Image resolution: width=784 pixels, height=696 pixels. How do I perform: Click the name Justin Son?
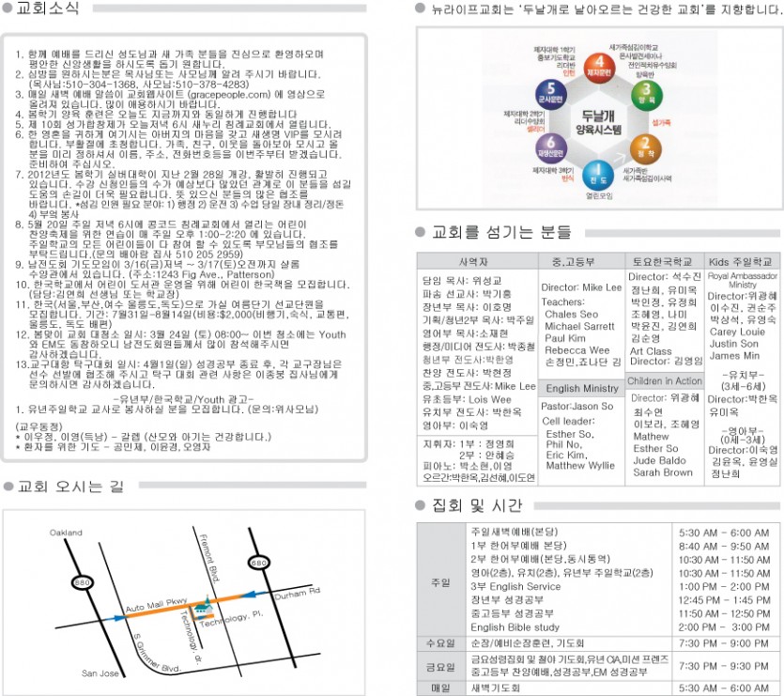(x=734, y=344)
